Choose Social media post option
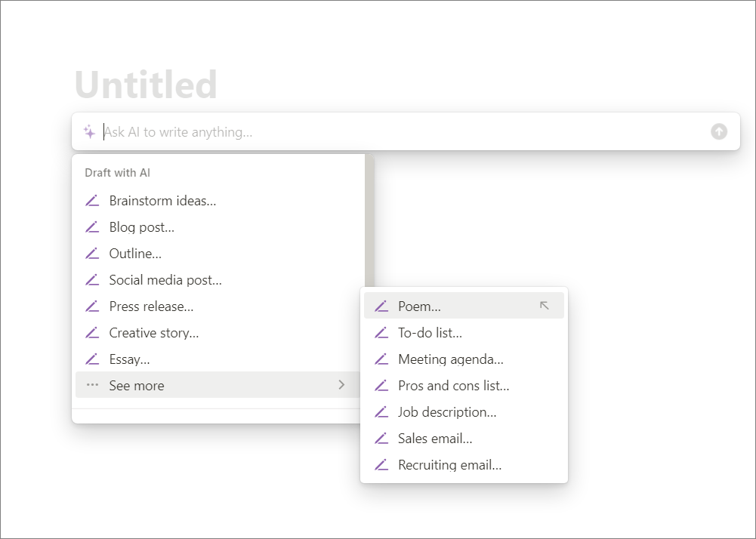This screenshot has height=539, width=756. [218, 280]
